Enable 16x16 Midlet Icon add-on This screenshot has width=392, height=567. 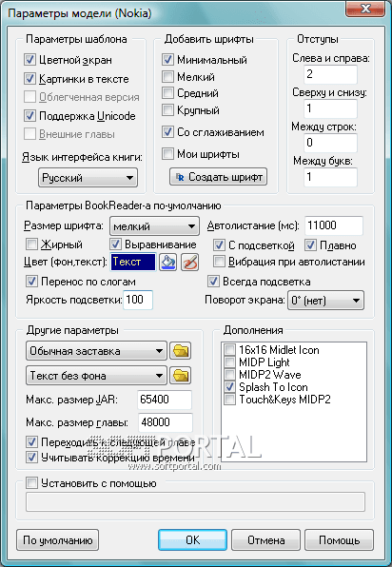(x=229, y=350)
